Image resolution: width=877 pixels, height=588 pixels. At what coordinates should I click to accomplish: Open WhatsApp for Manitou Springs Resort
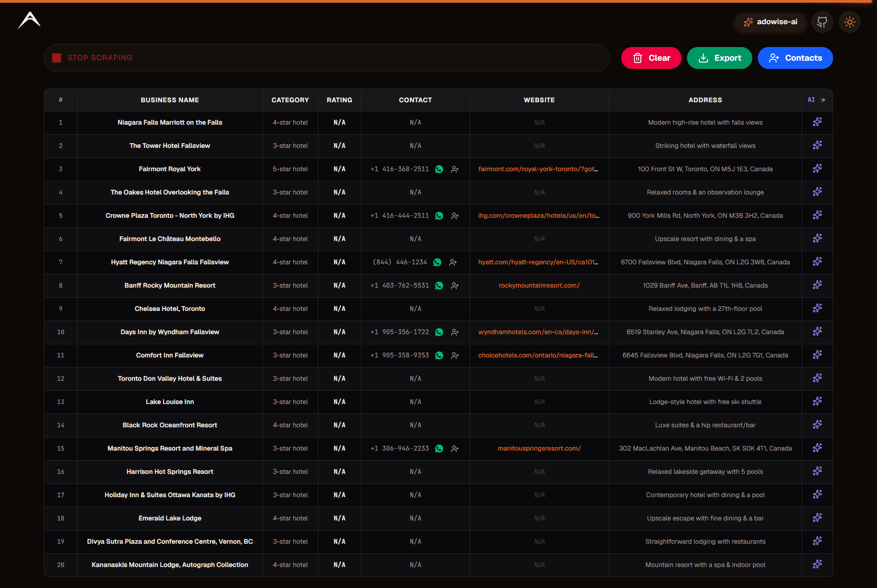439,448
